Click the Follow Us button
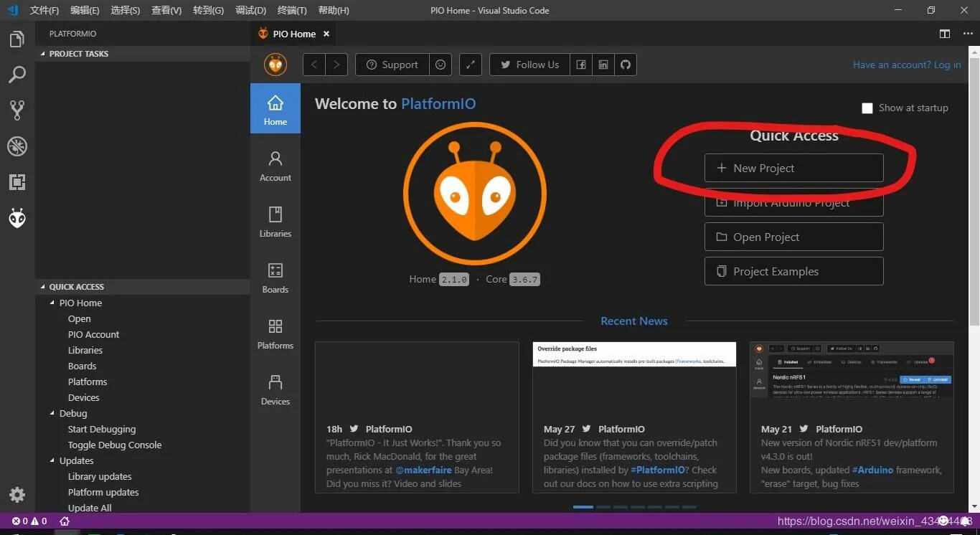Image resolution: width=980 pixels, height=535 pixels. pos(529,65)
